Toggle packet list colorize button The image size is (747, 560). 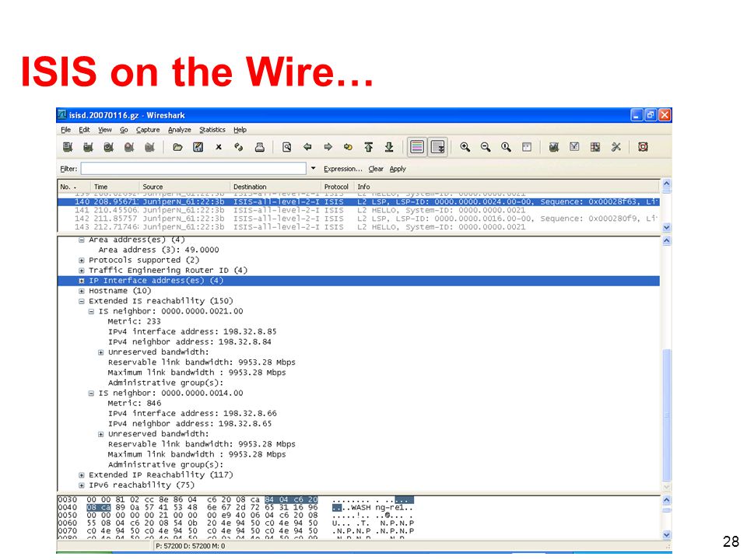click(417, 147)
